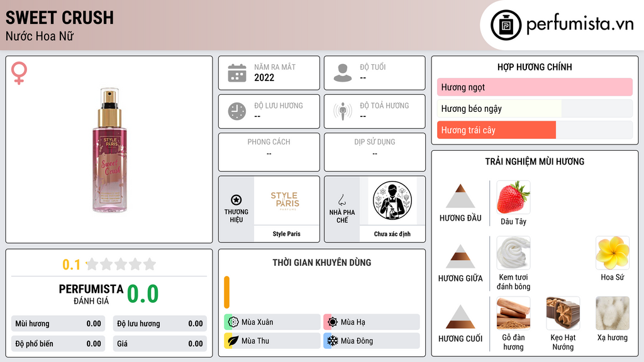Click the Style Paris brand name

[x=286, y=234]
